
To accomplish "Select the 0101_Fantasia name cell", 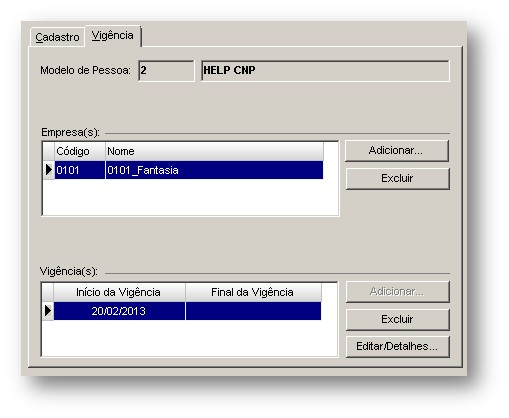I will [214, 170].
